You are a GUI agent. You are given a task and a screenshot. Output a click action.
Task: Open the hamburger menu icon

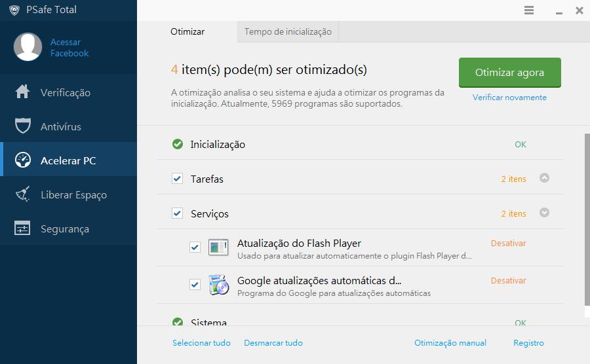tap(529, 10)
